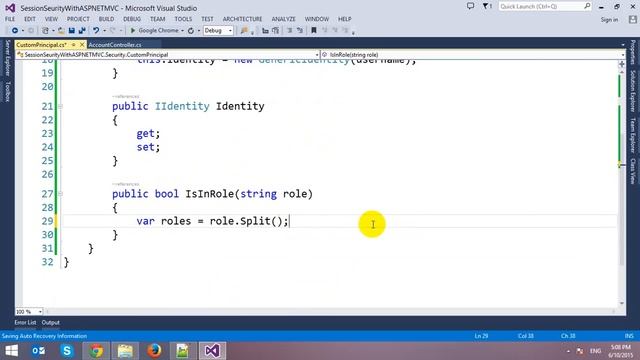The width and height of the screenshot is (640, 360).
Task: Click the editor split handle above the scrollbar
Action: tap(622, 64)
